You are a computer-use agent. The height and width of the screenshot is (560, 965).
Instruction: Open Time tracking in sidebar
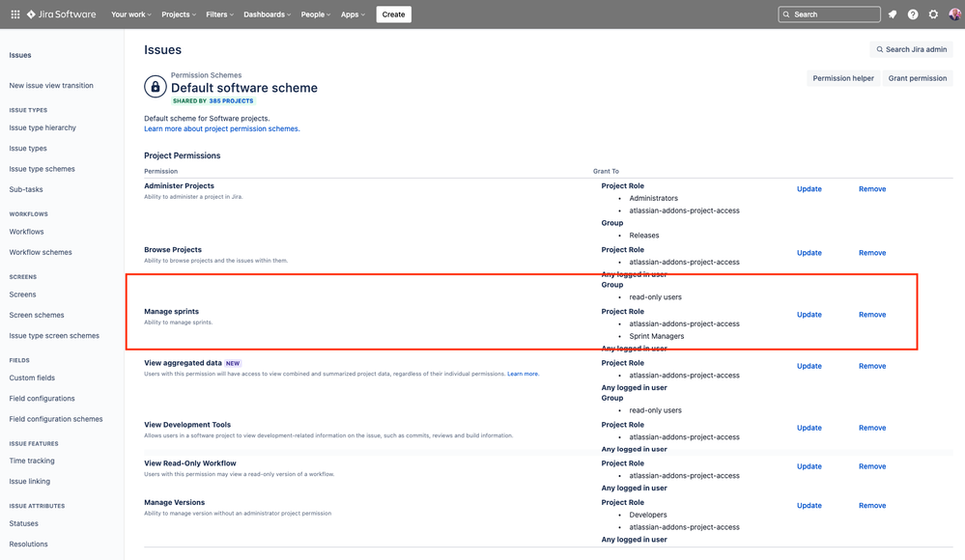(32, 461)
